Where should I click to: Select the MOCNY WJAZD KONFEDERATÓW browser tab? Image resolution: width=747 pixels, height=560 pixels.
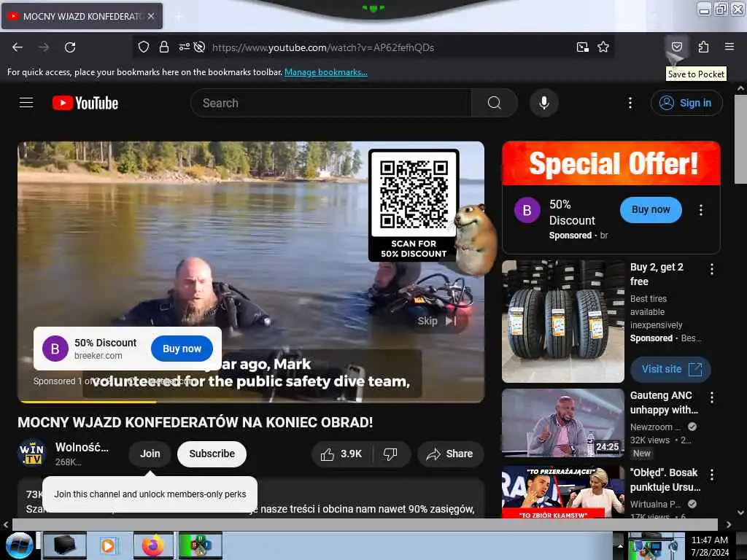click(x=82, y=16)
